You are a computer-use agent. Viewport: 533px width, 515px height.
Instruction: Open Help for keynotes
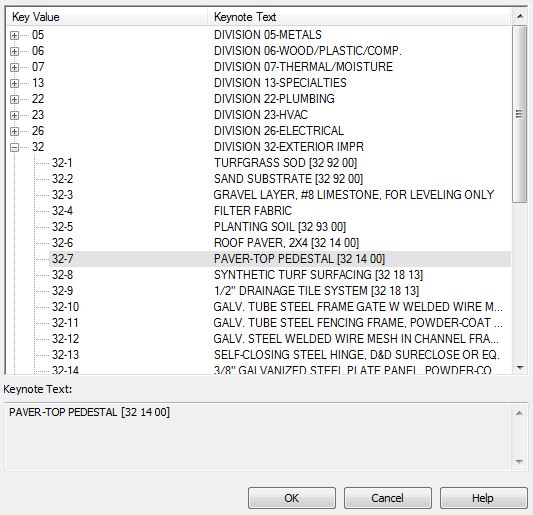tap(483, 498)
